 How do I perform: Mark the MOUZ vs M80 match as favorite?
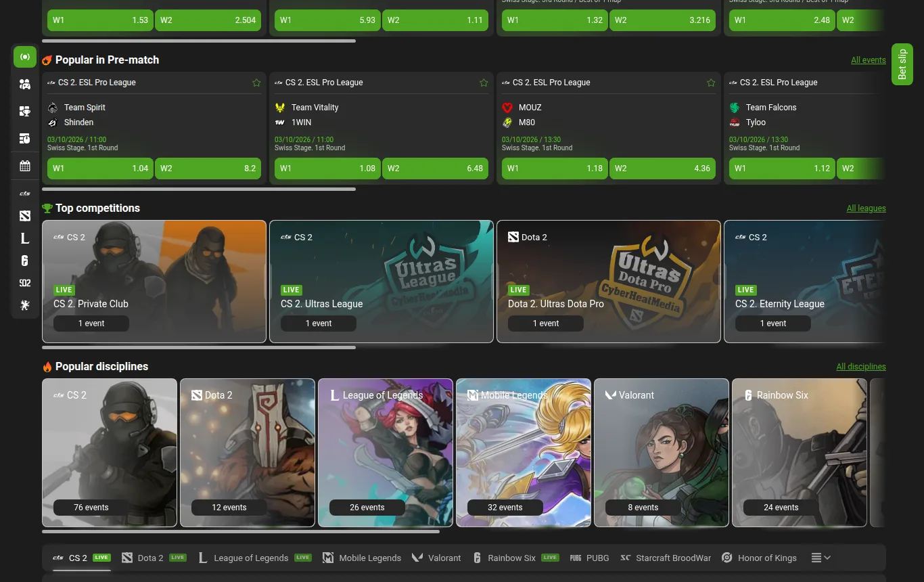pos(711,83)
